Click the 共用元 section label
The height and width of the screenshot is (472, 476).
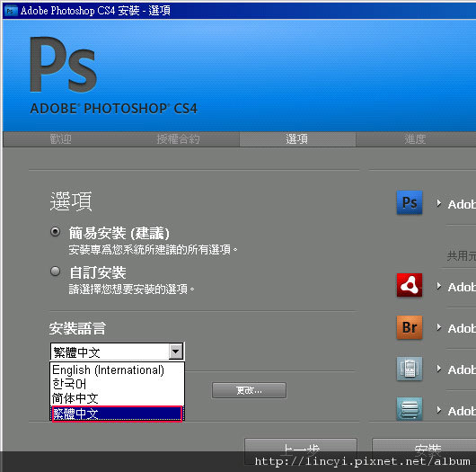point(461,255)
